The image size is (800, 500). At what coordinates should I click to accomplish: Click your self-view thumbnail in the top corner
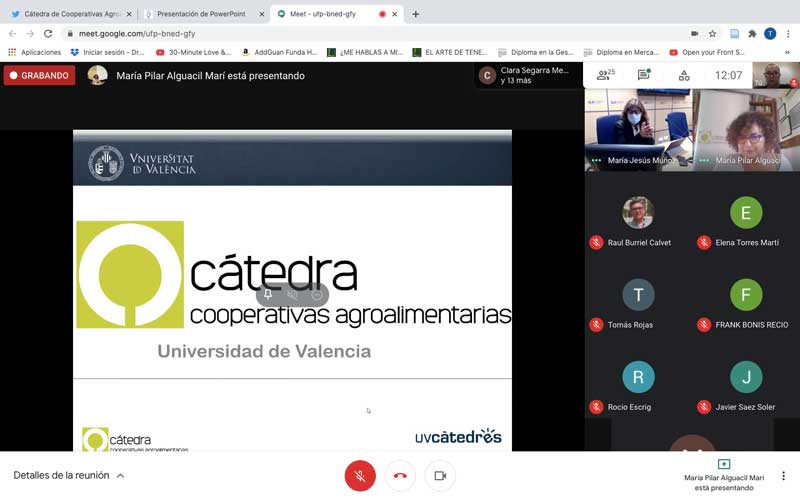click(x=776, y=75)
